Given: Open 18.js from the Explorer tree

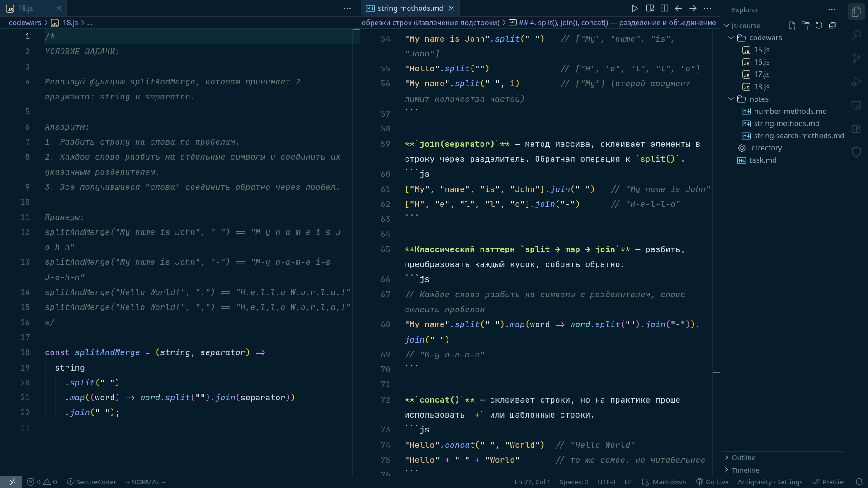Looking at the screenshot, I should coord(782,87).
